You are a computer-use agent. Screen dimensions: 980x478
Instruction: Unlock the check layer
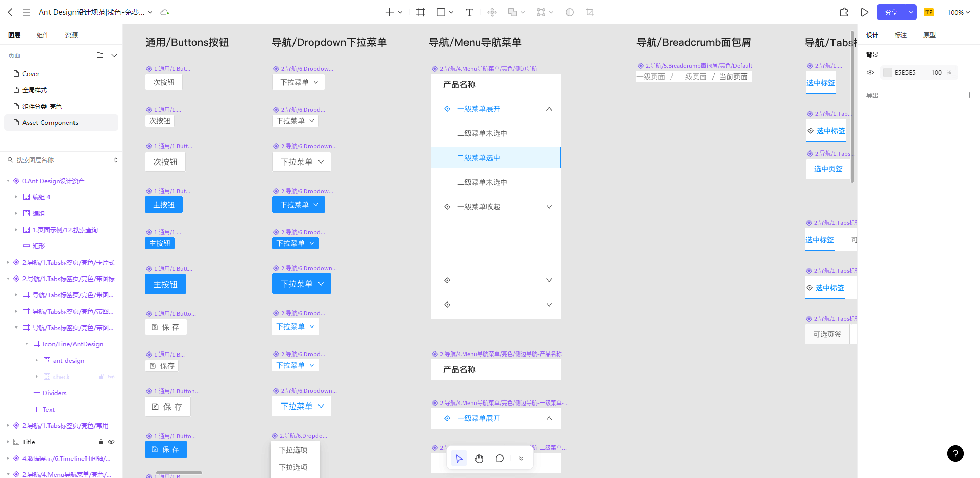coord(101,376)
